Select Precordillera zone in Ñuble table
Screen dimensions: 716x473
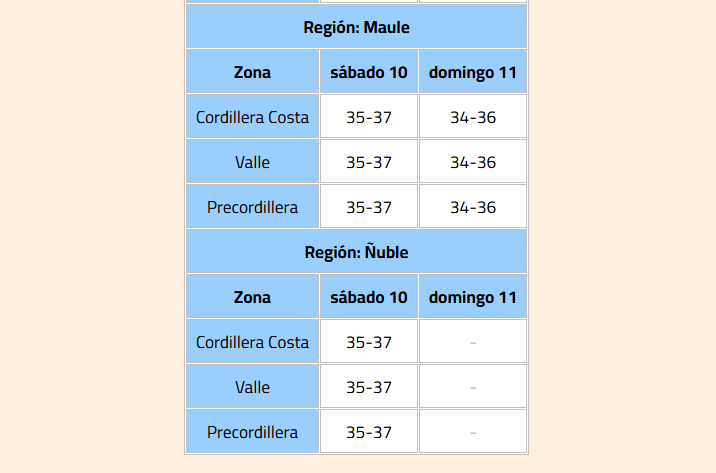pyautogui.click(x=252, y=432)
